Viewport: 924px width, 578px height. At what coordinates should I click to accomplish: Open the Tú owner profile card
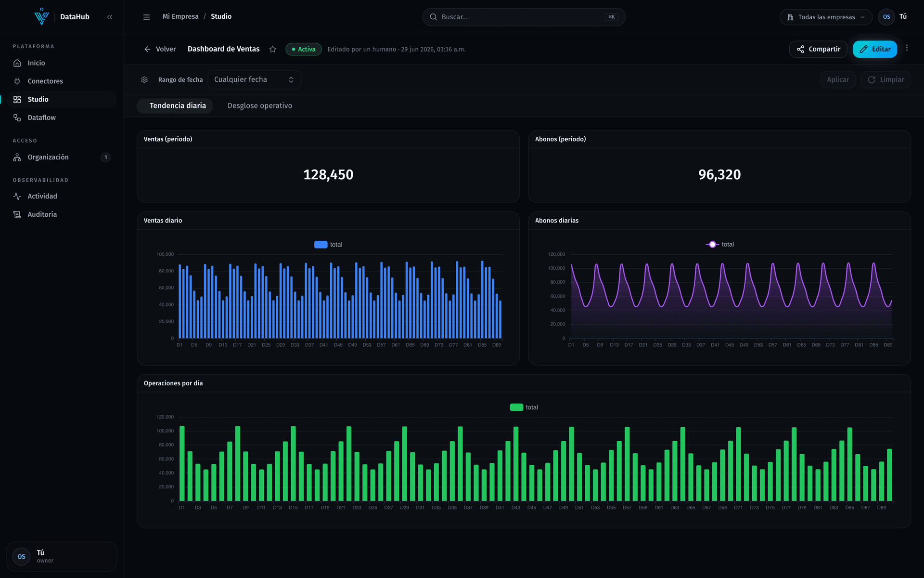coord(62,556)
